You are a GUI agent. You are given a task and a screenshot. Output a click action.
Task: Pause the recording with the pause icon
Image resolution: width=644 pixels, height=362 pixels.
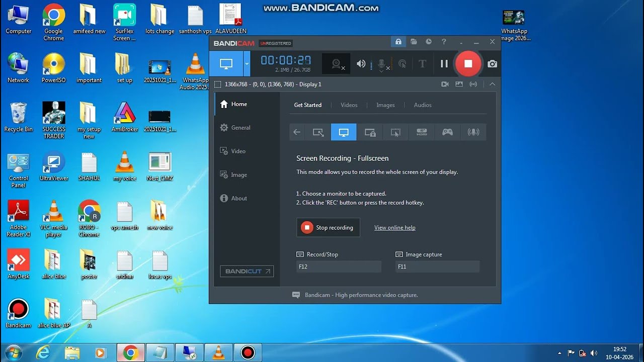click(x=444, y=63)
